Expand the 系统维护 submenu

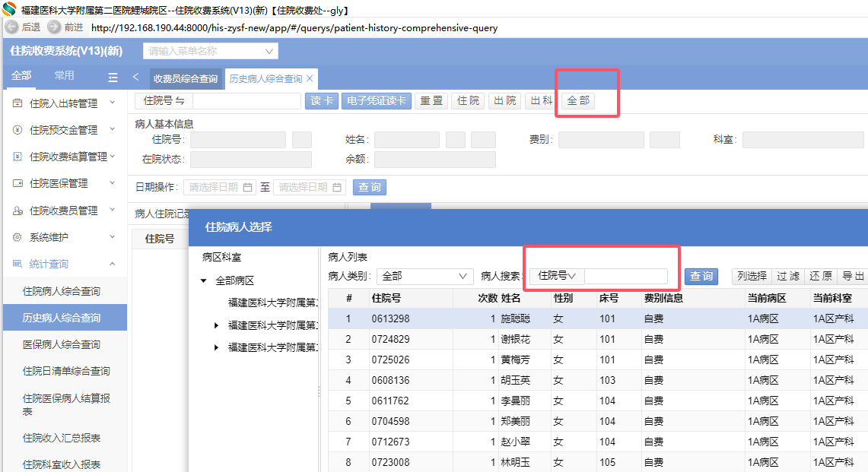pos(113,236)
